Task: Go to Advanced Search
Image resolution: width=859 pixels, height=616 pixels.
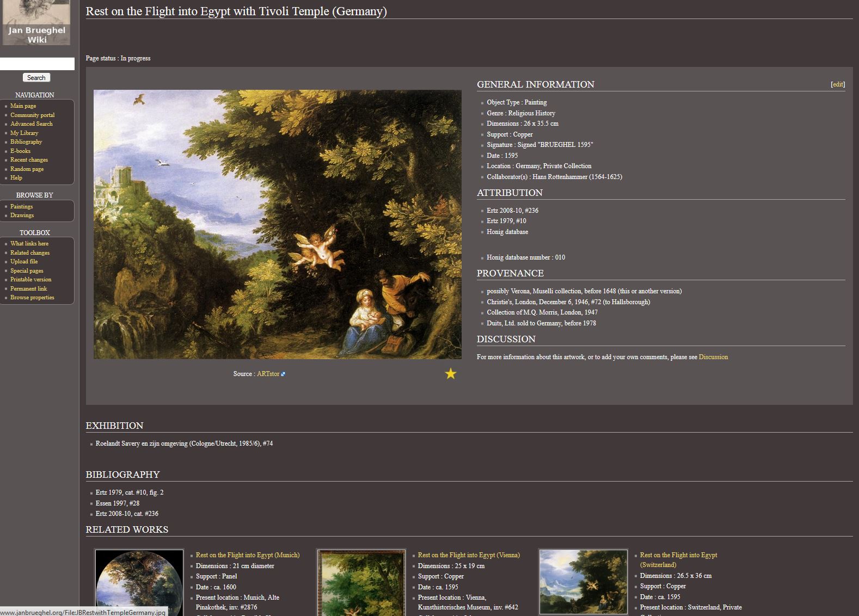Action: (32, 124)
